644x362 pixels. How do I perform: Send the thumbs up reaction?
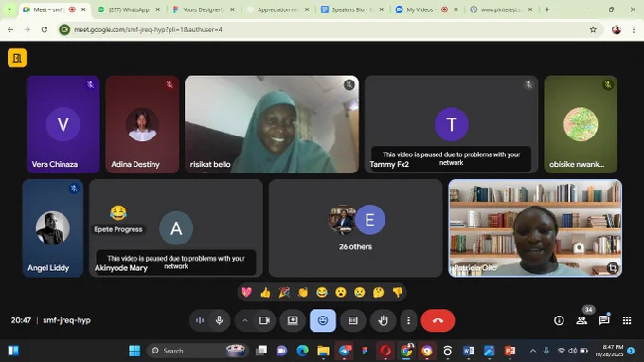point(265,292)
